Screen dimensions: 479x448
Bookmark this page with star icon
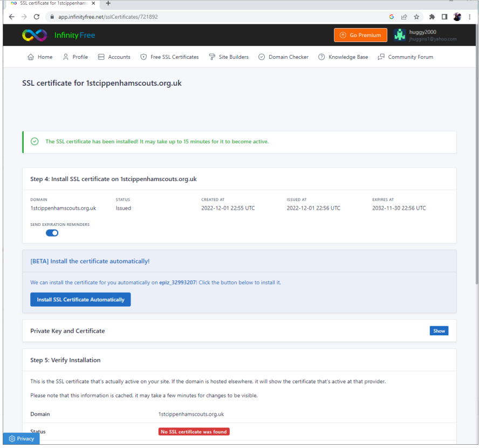pyautogui.click(x=416, y=17)
